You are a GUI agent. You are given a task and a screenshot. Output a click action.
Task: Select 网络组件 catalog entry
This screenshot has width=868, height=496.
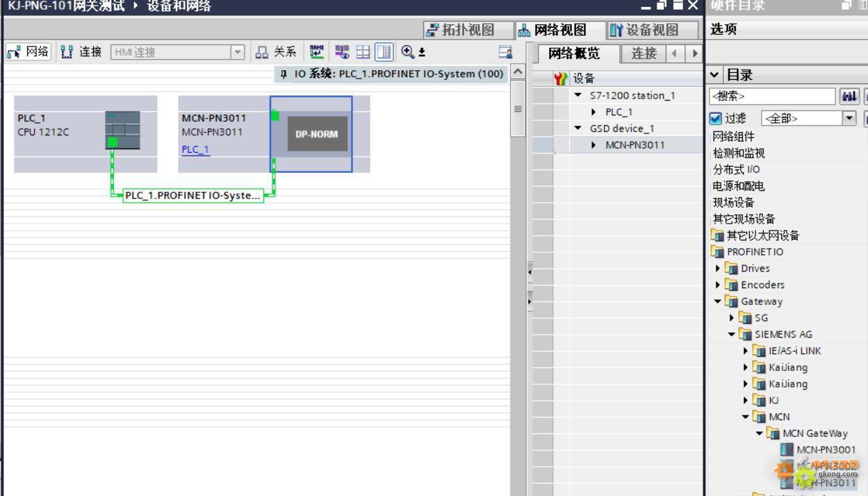click(x=733, y=136)
